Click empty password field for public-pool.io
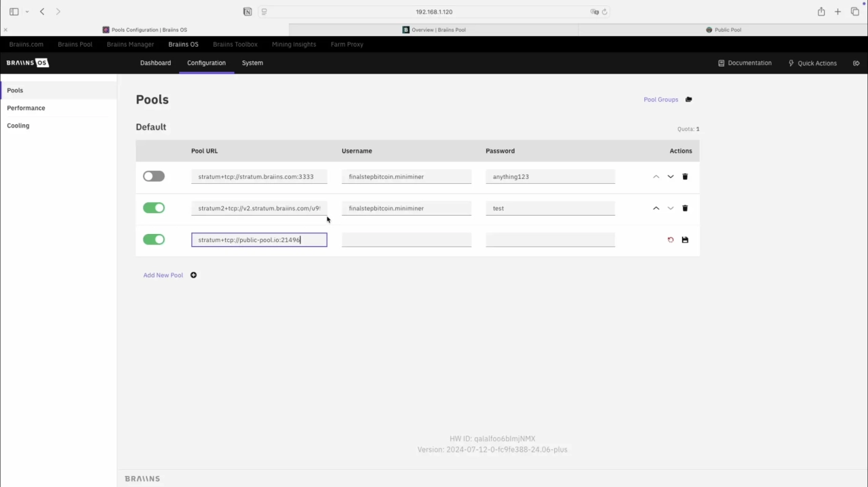Viewport: 868px width, 487px height. point(550,239)
